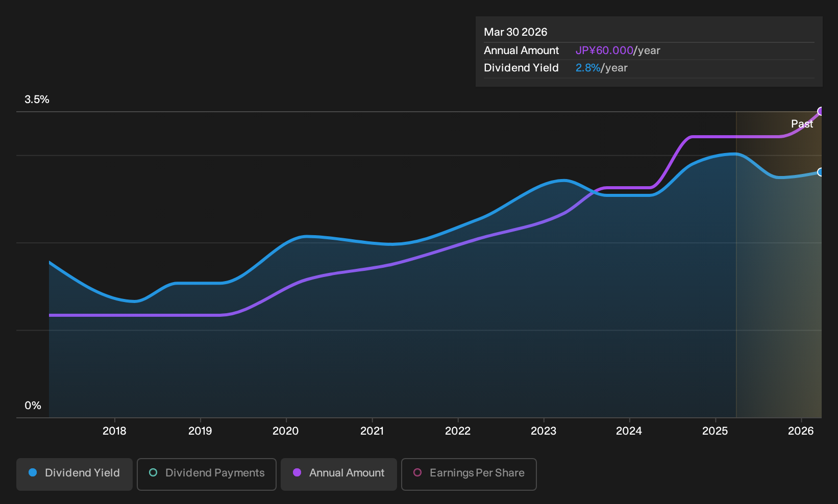Select the blue Dividend Yield endpoint marker
Viewport: 838px width, 504px height.
pyautogui.click(x=821, y=172)
